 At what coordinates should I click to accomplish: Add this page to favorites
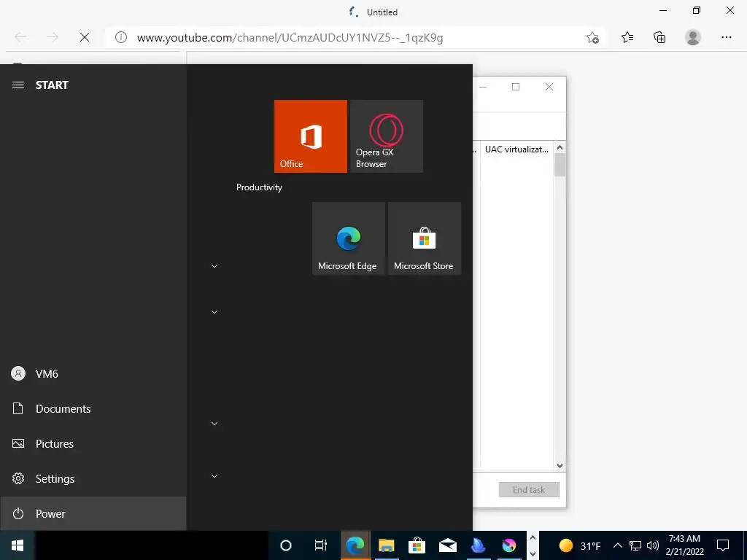coord(592,38)
